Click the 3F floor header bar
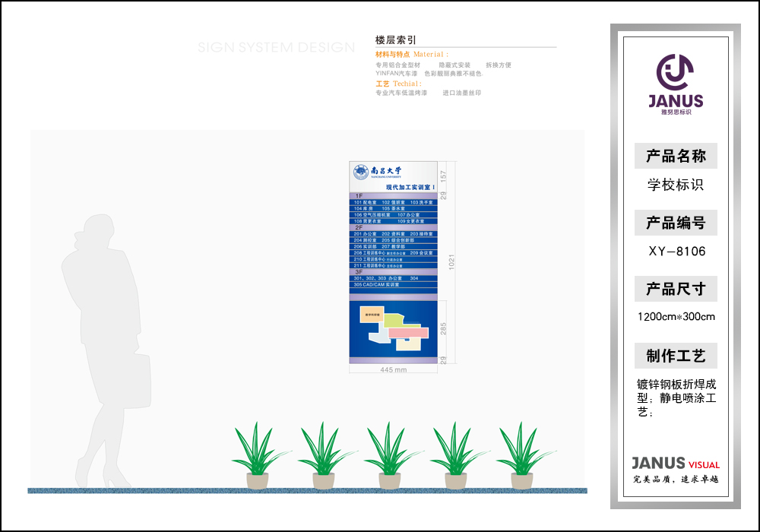760x532 pixels. pyautogui.click(x=394, y=271)
